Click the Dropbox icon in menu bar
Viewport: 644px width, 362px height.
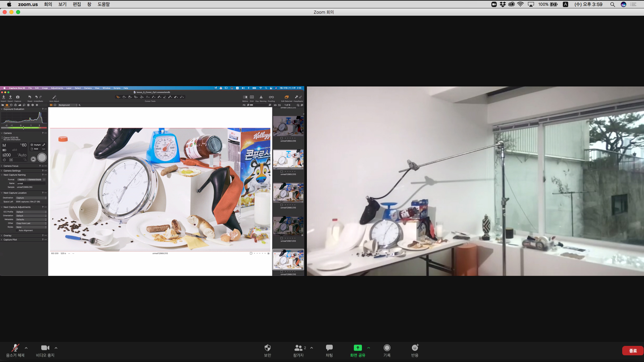point(503,4)
